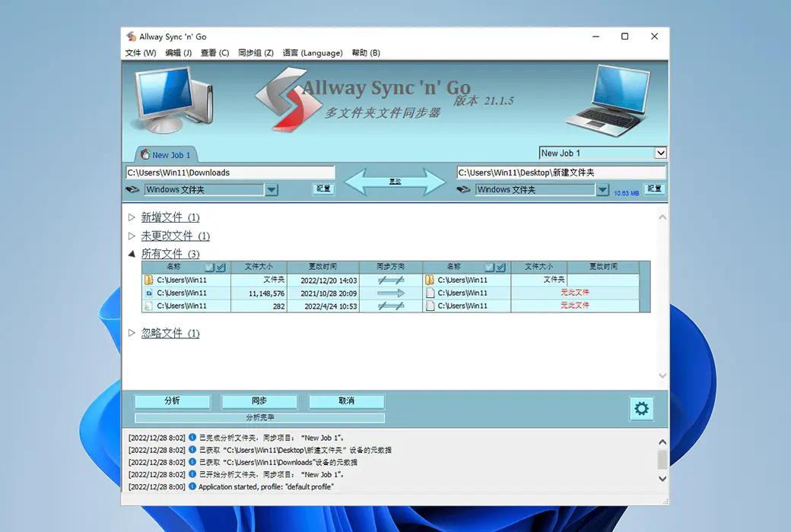Screen dimensions: 791x532
Task: Uncheck all in left 名称 column header
Action: click(x=210, y=267)
